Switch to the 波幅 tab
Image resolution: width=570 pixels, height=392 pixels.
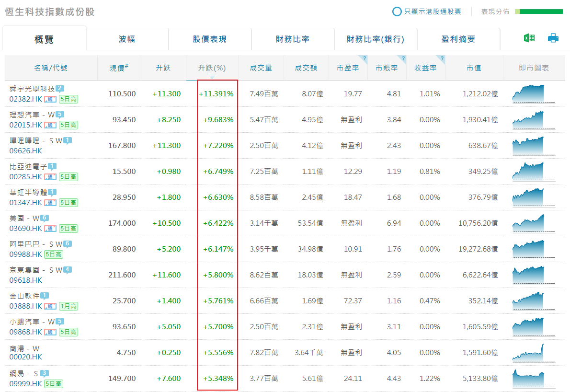click(127, 39)
